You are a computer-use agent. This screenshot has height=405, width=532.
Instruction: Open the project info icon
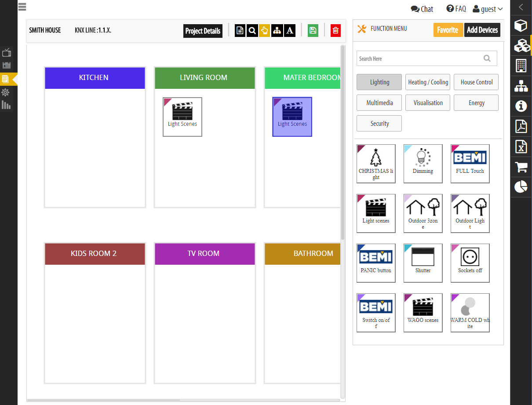pos(521,106)
